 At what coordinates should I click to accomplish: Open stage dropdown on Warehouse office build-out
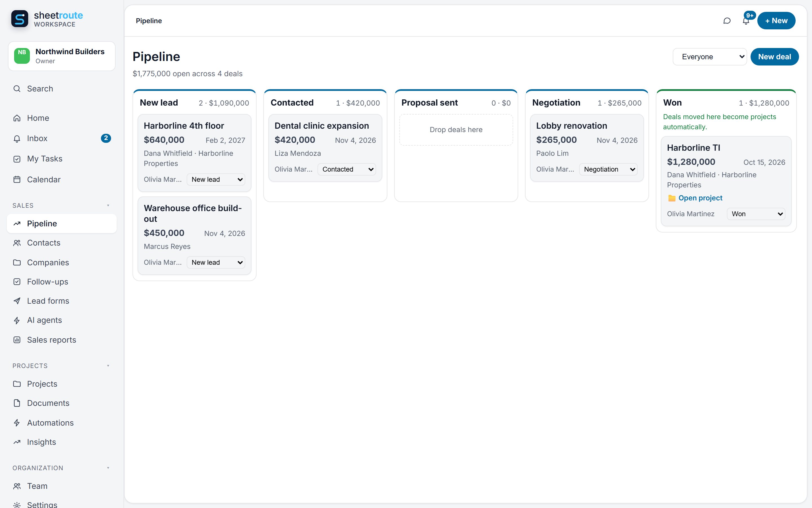(x=216, y=262)
